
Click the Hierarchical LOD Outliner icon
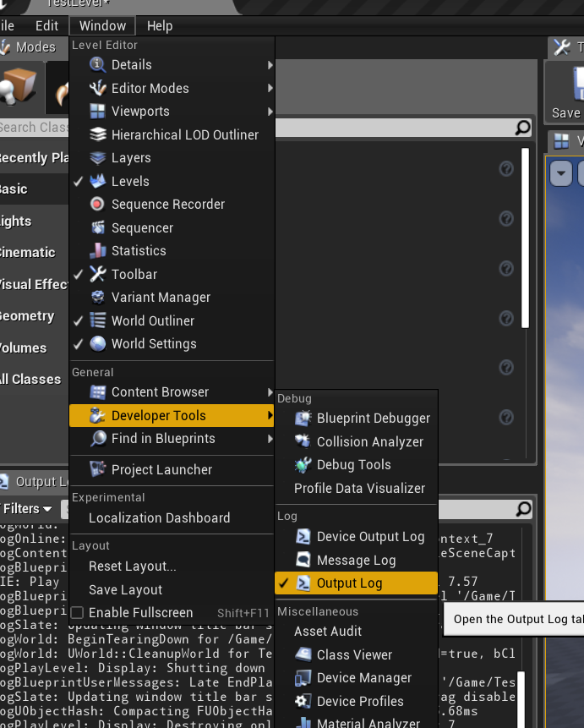97,134
